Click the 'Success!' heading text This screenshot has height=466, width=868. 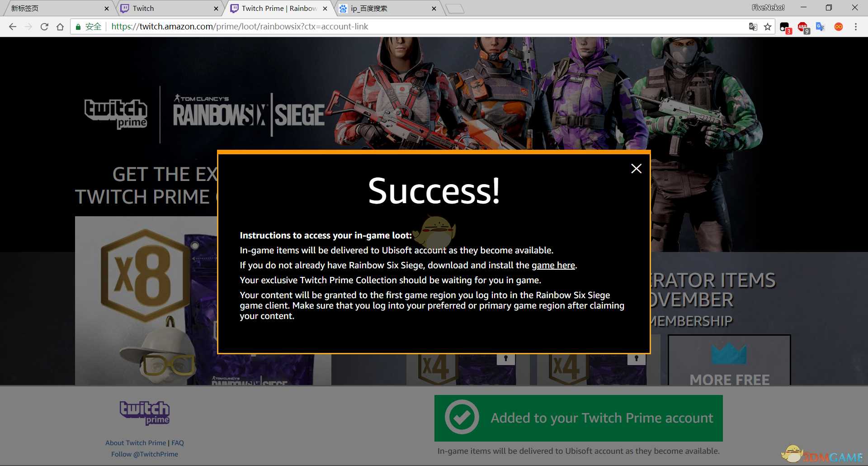434,191
